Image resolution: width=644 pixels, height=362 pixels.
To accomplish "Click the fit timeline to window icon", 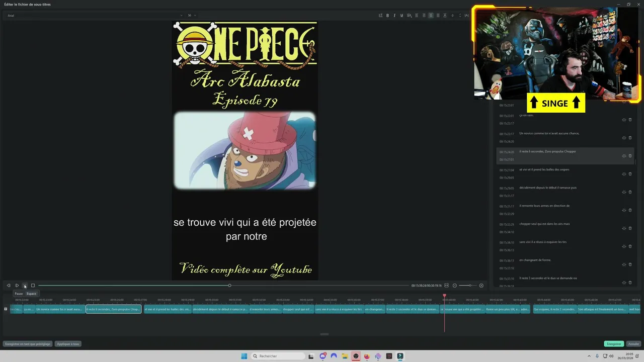I will 446,286.
